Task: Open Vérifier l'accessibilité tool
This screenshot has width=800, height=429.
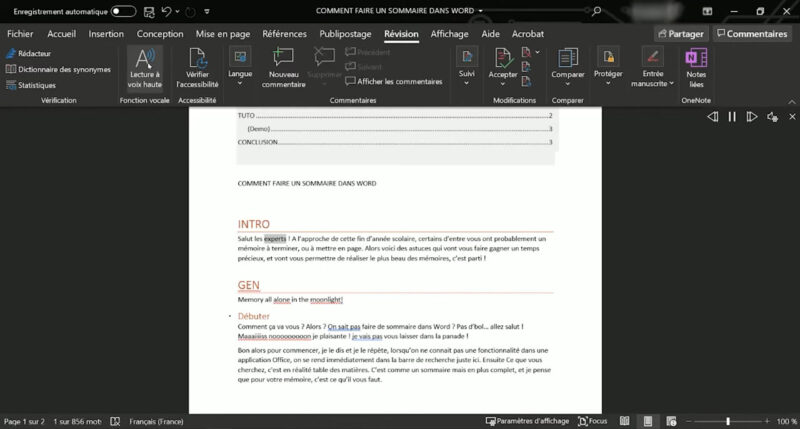Action: 197,68
